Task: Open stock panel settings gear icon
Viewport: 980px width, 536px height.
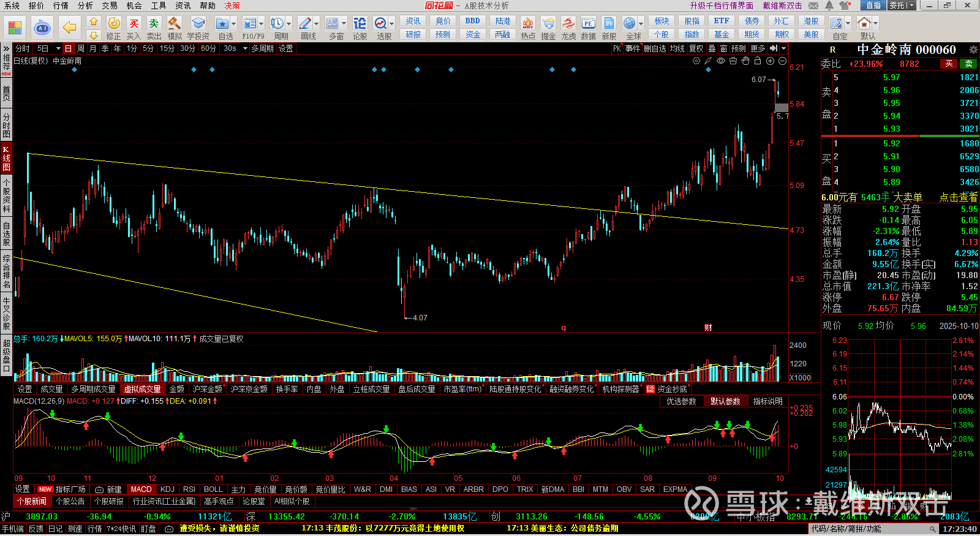Action: pyautogui.click(x=973, y=50)
